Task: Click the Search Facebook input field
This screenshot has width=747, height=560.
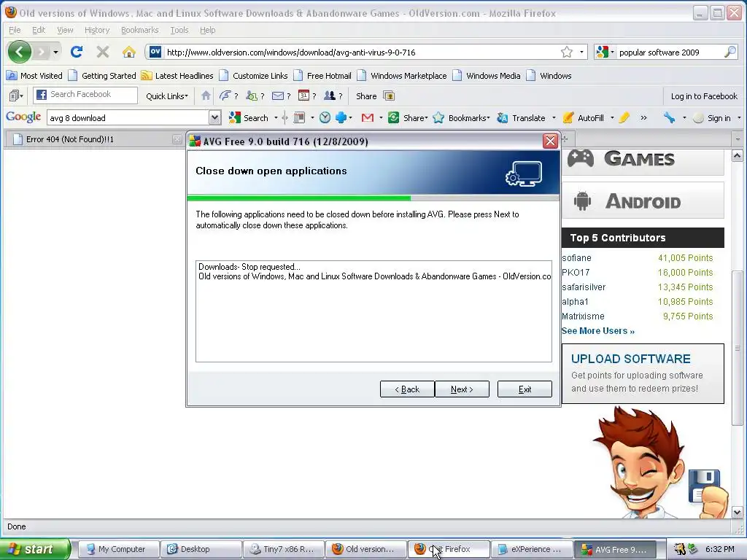Action: click(85, 96)
